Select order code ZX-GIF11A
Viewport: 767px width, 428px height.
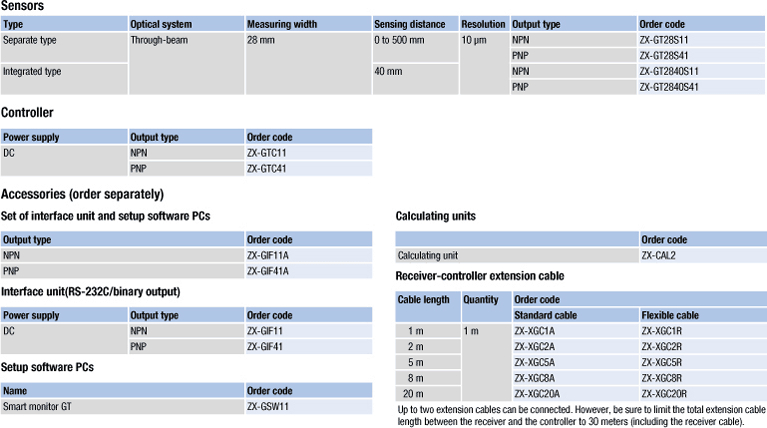click(x=268, y=256)
